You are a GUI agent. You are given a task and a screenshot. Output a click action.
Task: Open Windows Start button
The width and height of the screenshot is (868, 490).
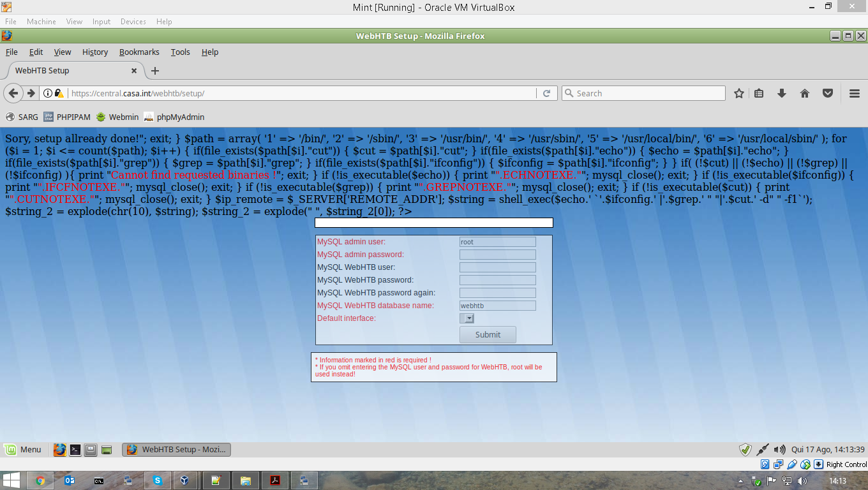pos(11,480)
